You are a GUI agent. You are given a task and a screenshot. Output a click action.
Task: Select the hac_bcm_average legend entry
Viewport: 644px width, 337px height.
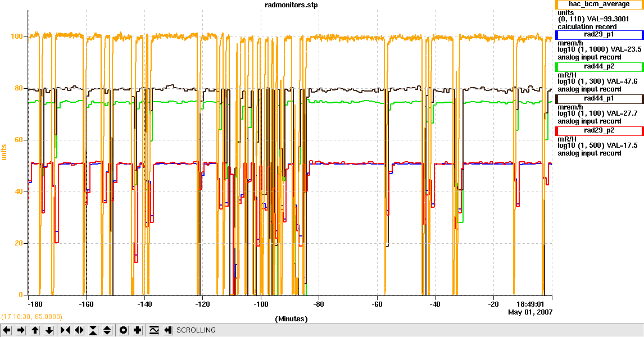pos(599,4)
